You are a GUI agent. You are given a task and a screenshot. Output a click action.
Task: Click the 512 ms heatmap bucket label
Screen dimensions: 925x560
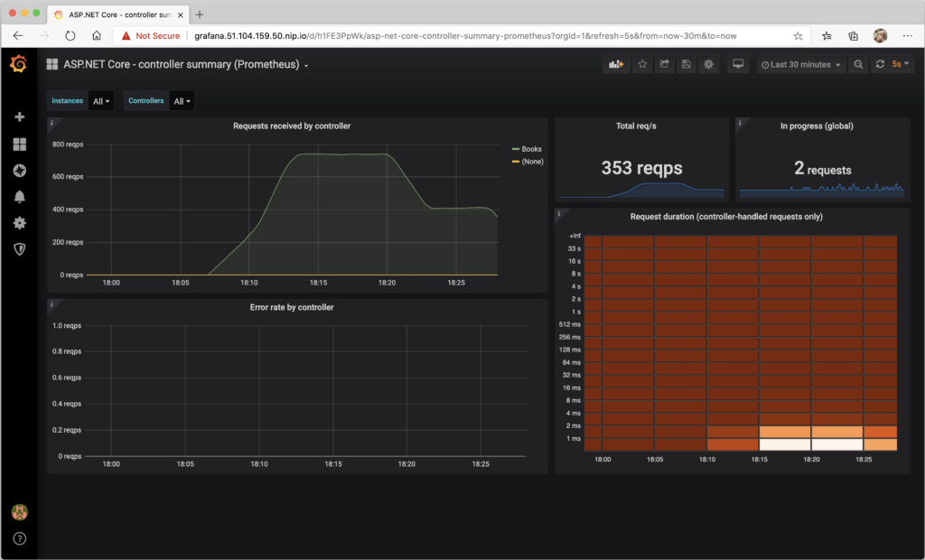[x=569, y=324]
